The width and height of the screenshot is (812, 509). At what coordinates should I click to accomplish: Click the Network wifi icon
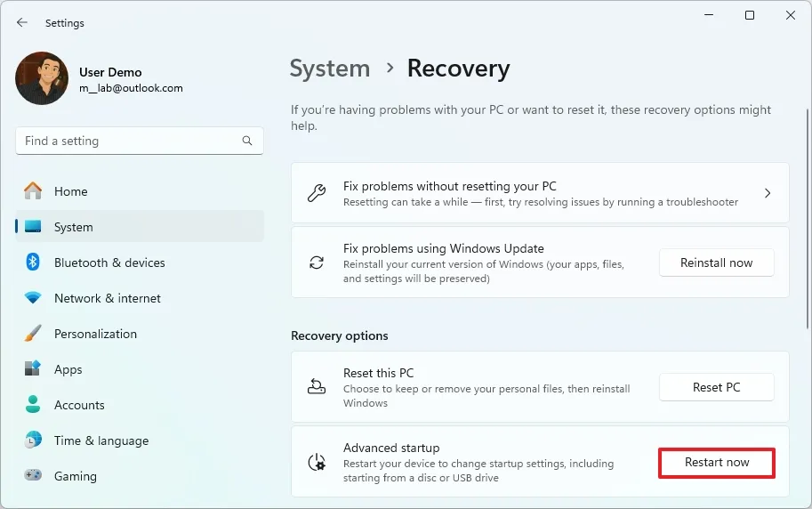click(33, 297)
